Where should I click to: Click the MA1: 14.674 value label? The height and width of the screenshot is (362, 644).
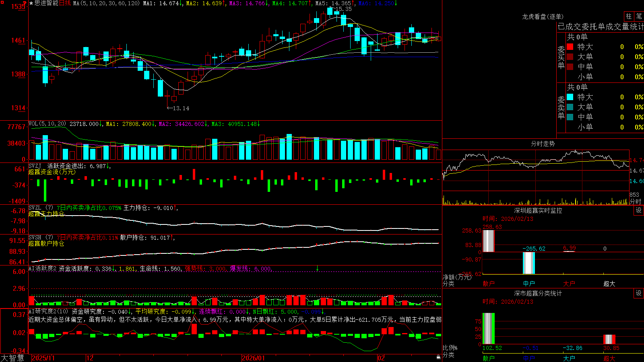tap(161, 3)
